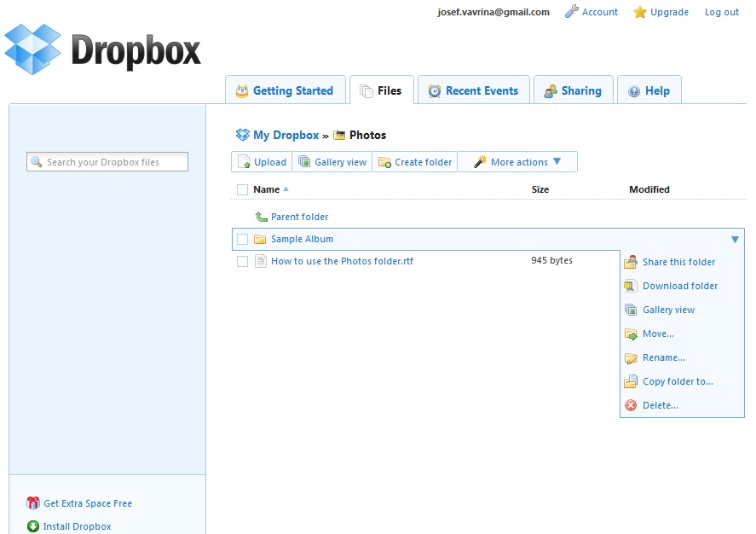Select the Files tab
This screenshot has width=756, height=534.
382,90
